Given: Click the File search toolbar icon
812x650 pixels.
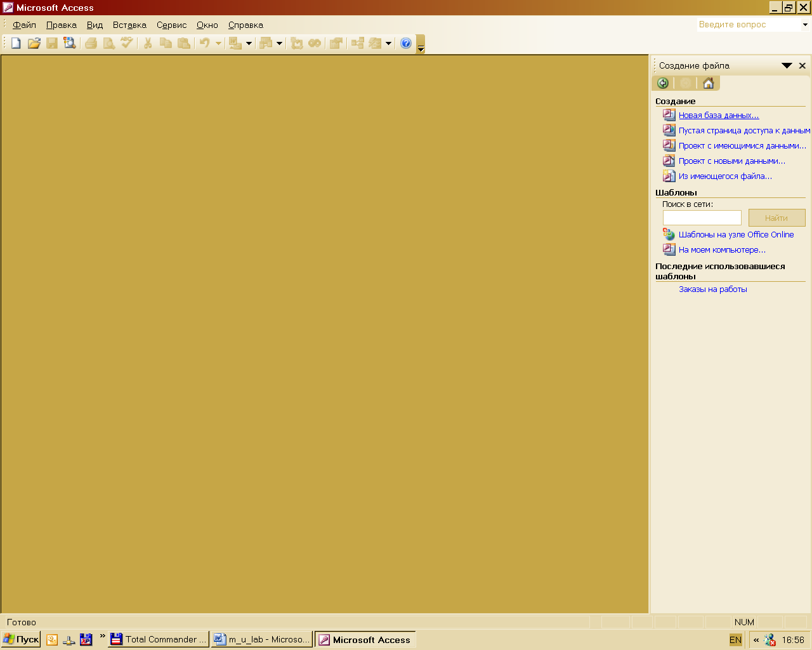Looking at the screenshot, I should 70,43.
